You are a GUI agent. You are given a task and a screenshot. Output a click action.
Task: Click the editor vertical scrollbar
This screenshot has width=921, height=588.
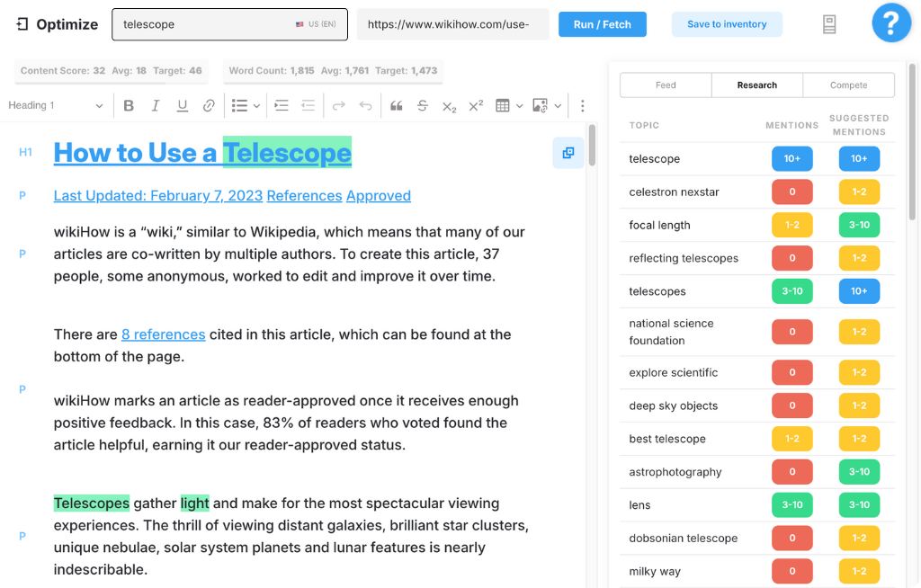pos(592,145)
